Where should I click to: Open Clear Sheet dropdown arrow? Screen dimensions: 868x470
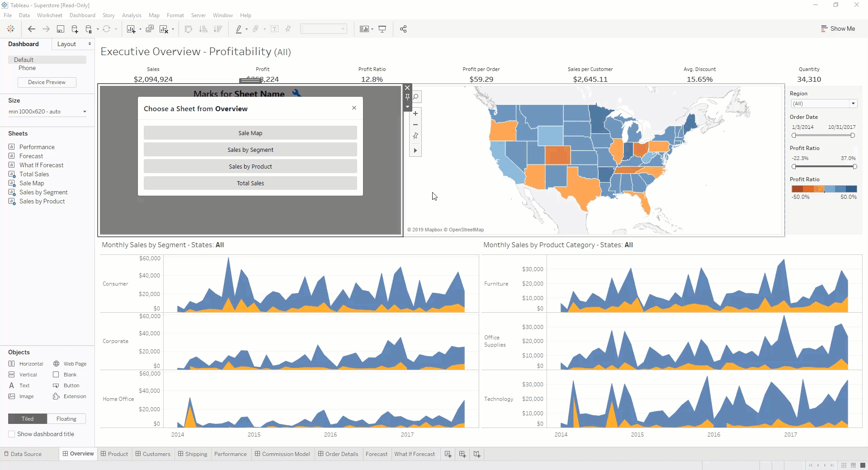173,29
